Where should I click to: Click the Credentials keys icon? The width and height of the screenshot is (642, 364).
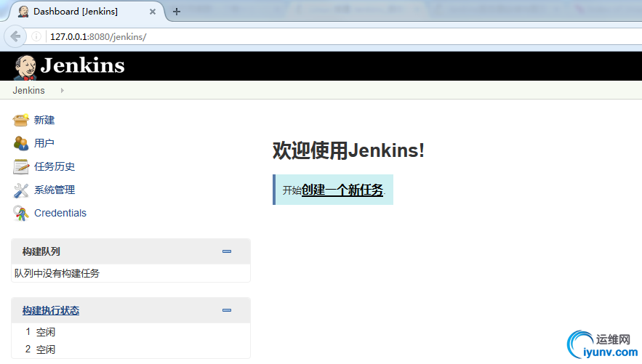(x=21, y=213)
